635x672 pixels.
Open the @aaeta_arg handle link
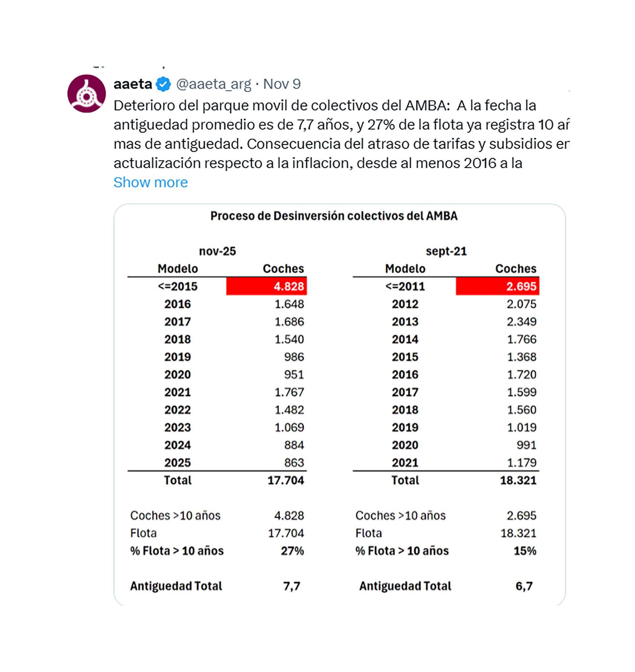[x=214, y=84]
